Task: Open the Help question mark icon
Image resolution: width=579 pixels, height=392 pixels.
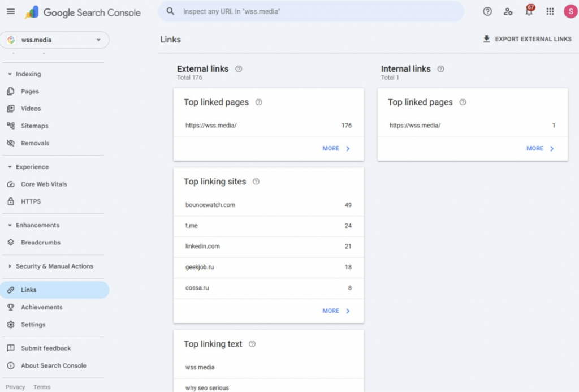Action: click(487, 11)
